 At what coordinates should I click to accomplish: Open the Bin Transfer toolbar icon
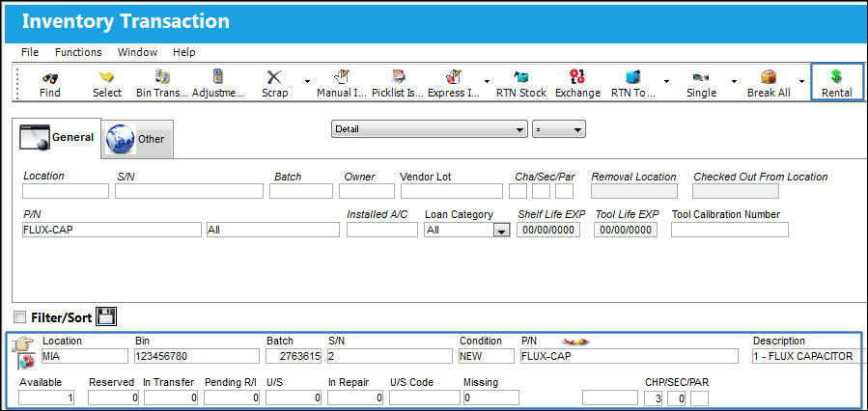[x=162, y=77]
